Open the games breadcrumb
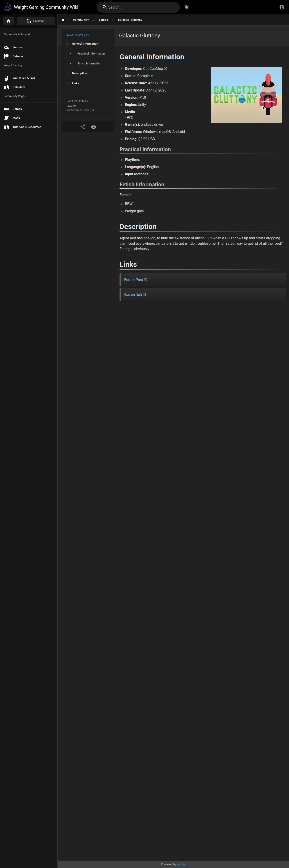 click(x=103, y=20)
